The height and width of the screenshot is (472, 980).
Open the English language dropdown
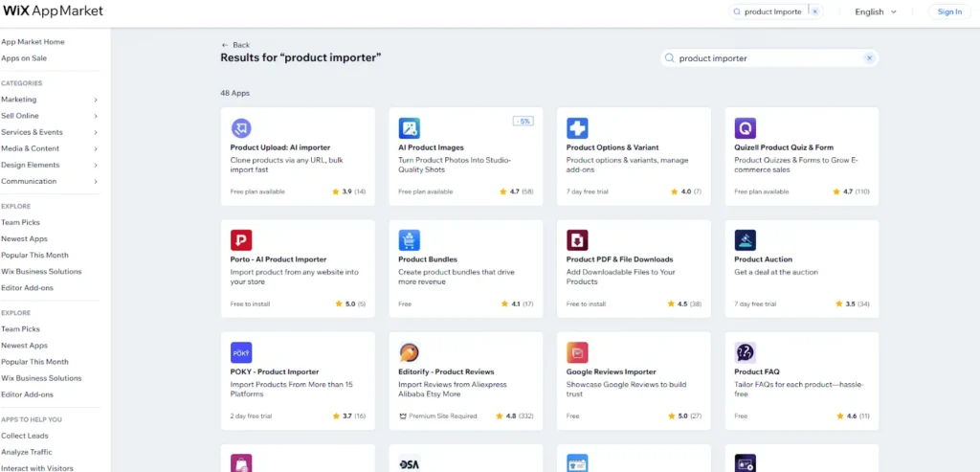click(x=876, y=11)
